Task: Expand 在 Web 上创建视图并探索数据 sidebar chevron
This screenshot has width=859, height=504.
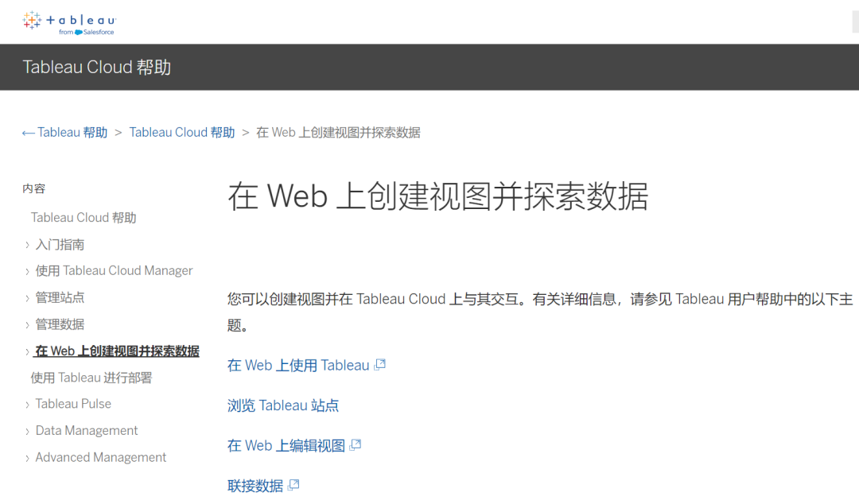Action: click(27, 351)
